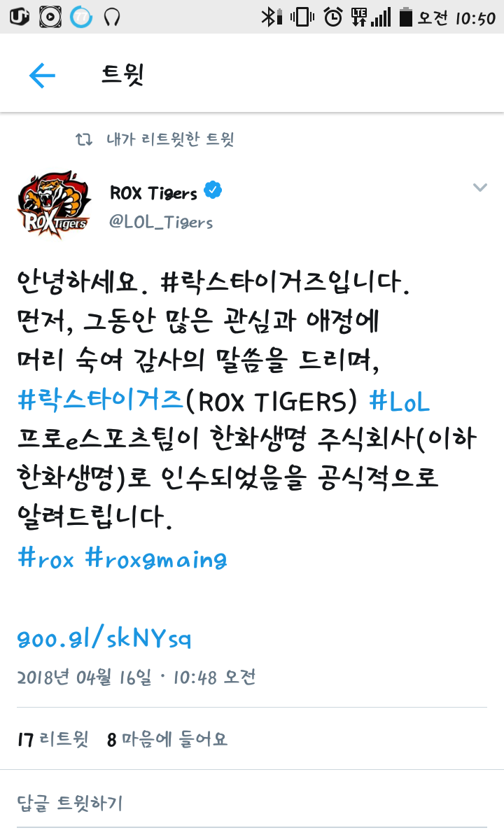Open the #LoL hashtag
The width and height of the screenshot is (504, 835).
point(399,401)
